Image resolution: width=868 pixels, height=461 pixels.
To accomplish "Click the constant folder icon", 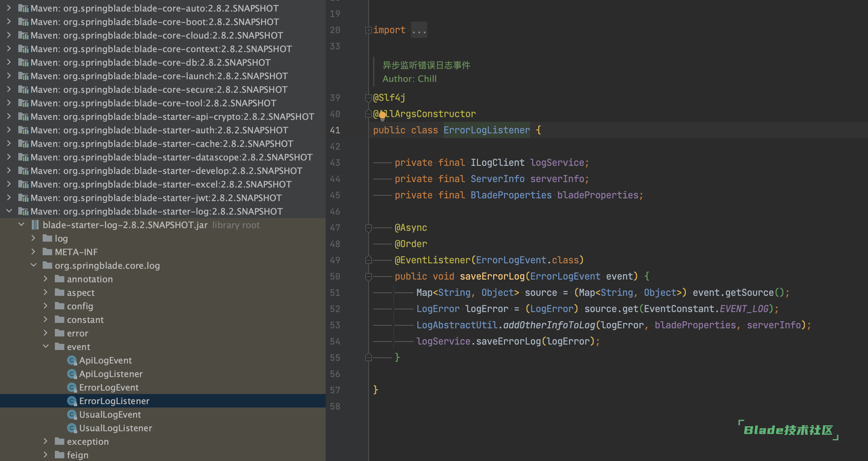I will 60,320.
